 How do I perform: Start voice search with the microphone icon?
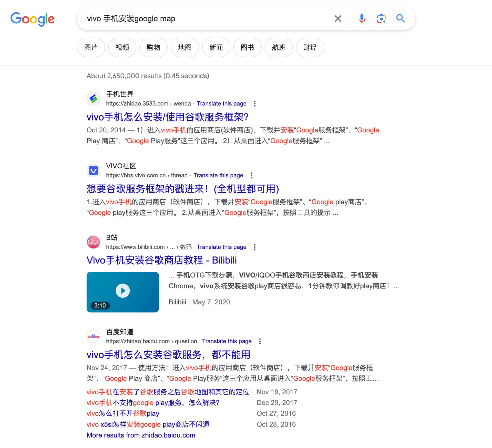click(x=362, y=18)
